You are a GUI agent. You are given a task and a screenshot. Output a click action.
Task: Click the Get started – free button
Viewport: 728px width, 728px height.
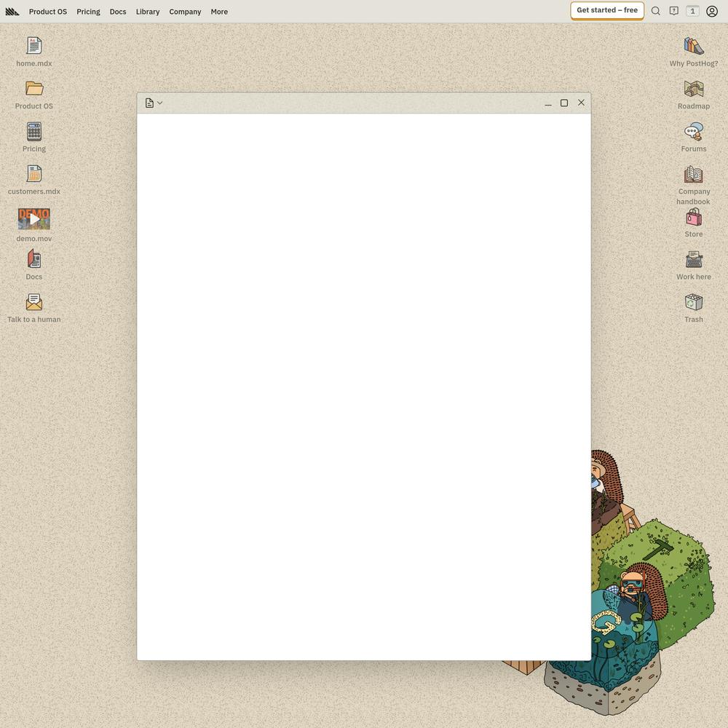click(607, 10)
